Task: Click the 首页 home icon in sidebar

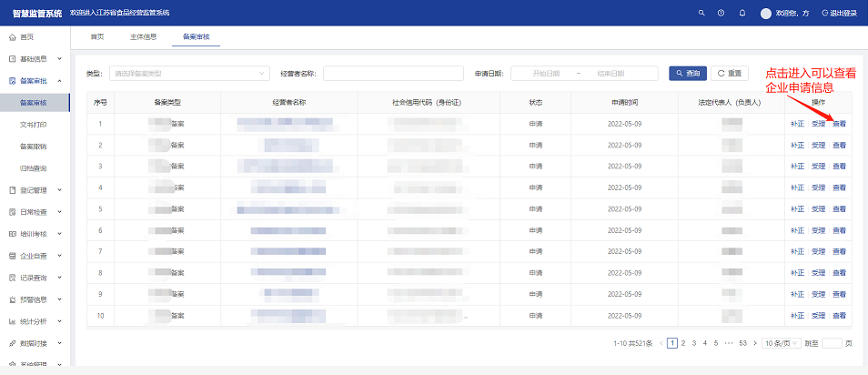Action: [x=12, y=37]
